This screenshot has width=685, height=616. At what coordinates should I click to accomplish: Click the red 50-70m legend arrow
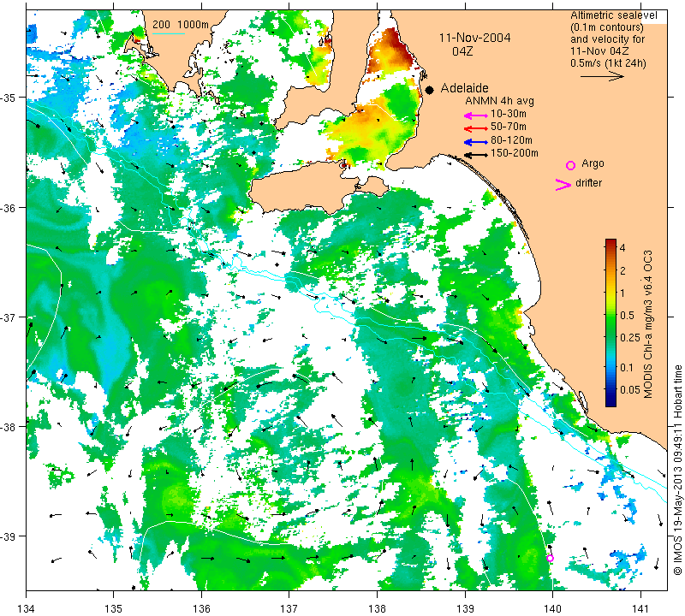(476, 128)
